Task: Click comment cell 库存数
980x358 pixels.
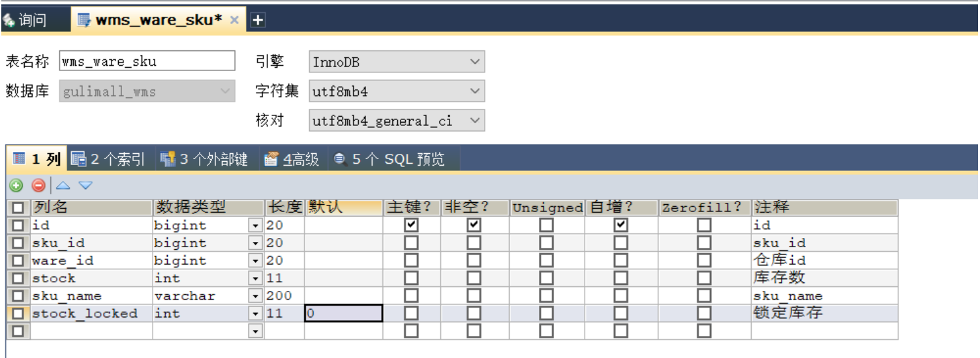Action: [x=825, y=278]
